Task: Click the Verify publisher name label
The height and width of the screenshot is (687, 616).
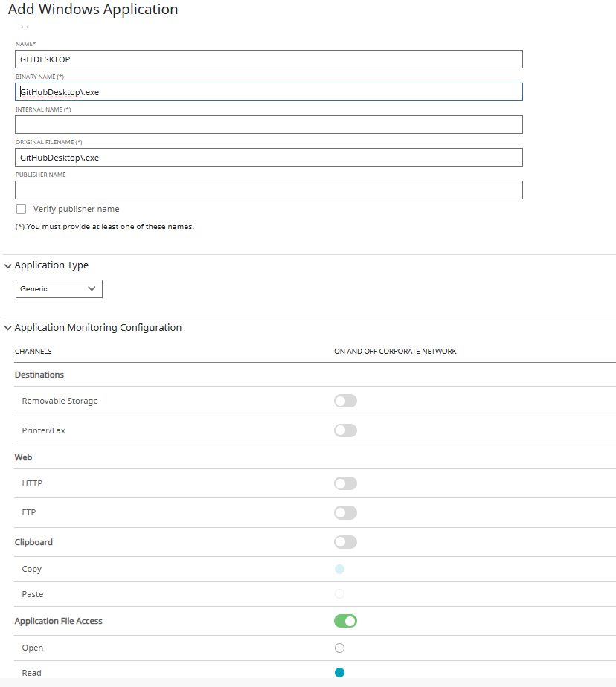Action: click(x=77, y=209)
